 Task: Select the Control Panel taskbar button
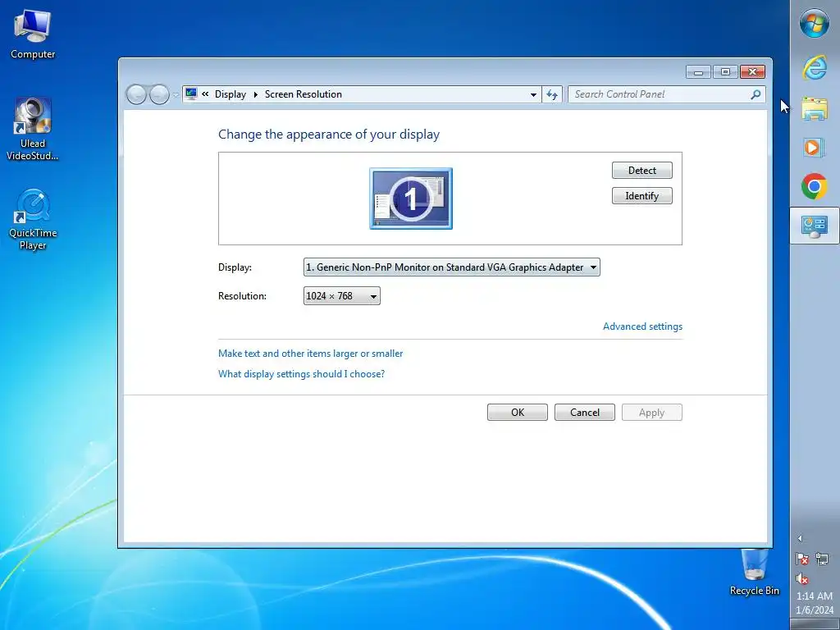pyautogui.click(x=815, y=226)
